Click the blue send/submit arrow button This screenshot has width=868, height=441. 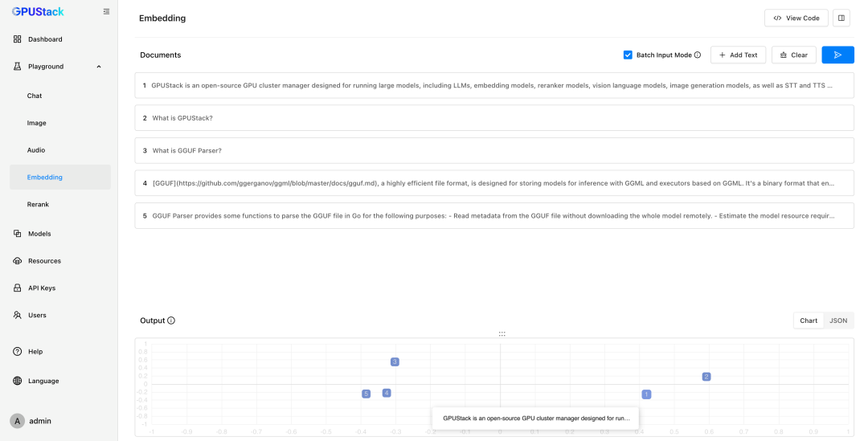point(837,55)
